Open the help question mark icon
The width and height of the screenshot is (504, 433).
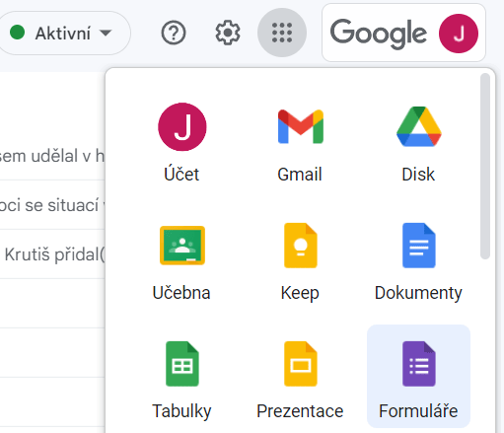(174, 33)
